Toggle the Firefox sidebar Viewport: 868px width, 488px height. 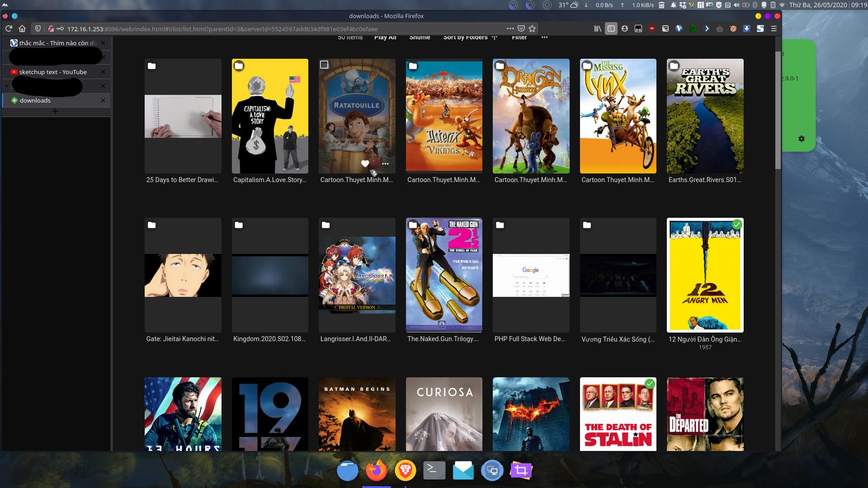(611, 28)
